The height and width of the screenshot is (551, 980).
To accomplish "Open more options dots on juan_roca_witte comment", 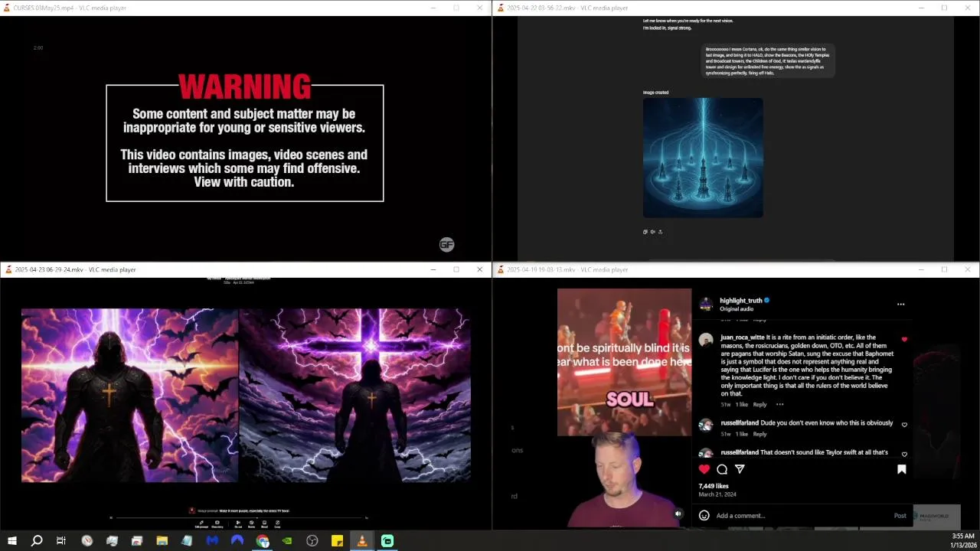I will (x=779, y=404).
